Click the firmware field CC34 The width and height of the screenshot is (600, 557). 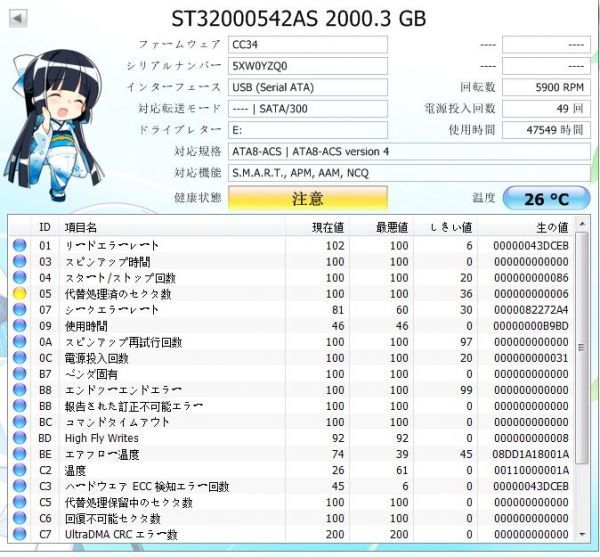coord(308,45)
